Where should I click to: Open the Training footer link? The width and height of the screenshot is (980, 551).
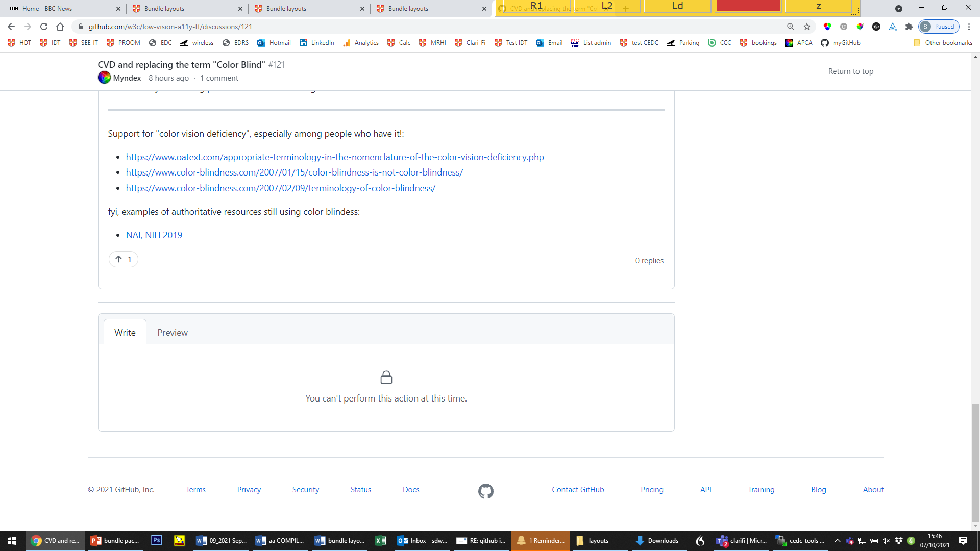pos(761,490)
